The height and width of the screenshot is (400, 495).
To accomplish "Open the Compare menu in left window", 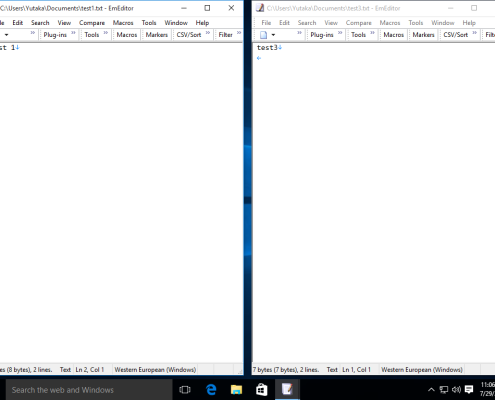I will click(92, 23).
